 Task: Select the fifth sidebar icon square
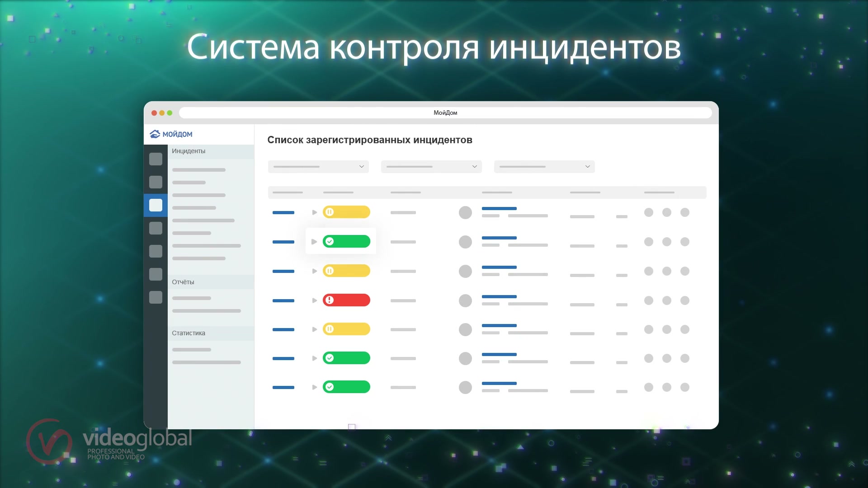click(x=156, y=251)
